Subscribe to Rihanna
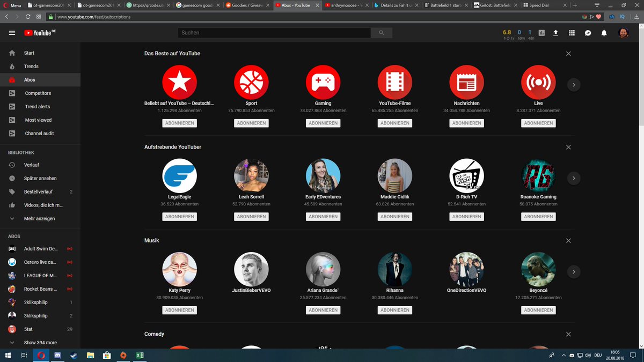The image size is (644, 362). click(x=395, y=310)
